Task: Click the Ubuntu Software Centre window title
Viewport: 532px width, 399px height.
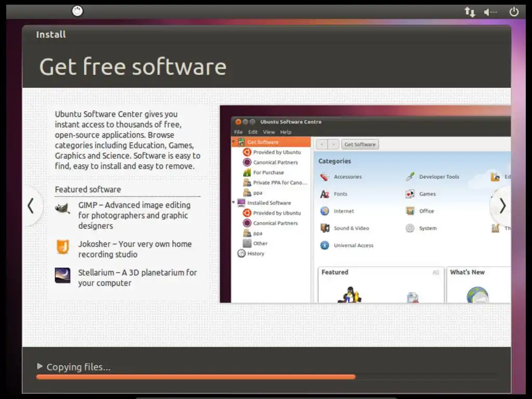Action: pos(291,122)
